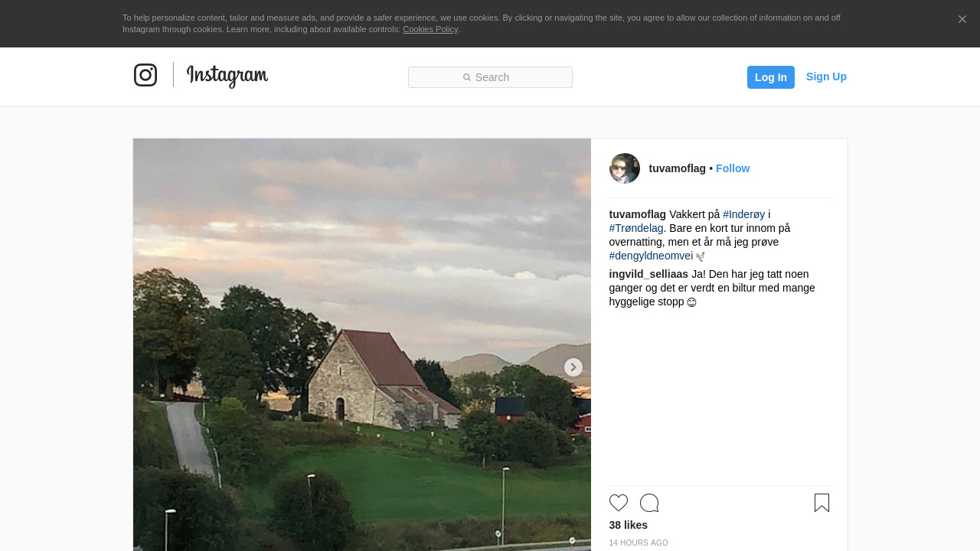Screen dimensions: 980x551
Task: Open the Sign Up link
Action: [826, 77]
